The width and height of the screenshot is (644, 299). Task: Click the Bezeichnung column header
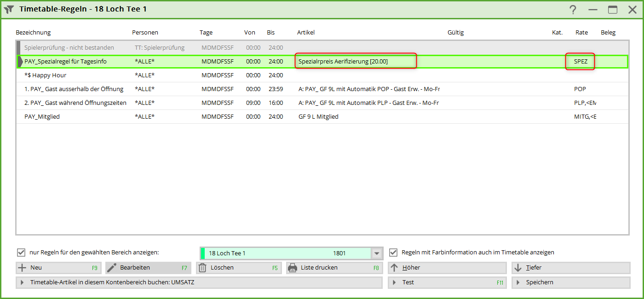pyautogui.click(x=33, y=33)
